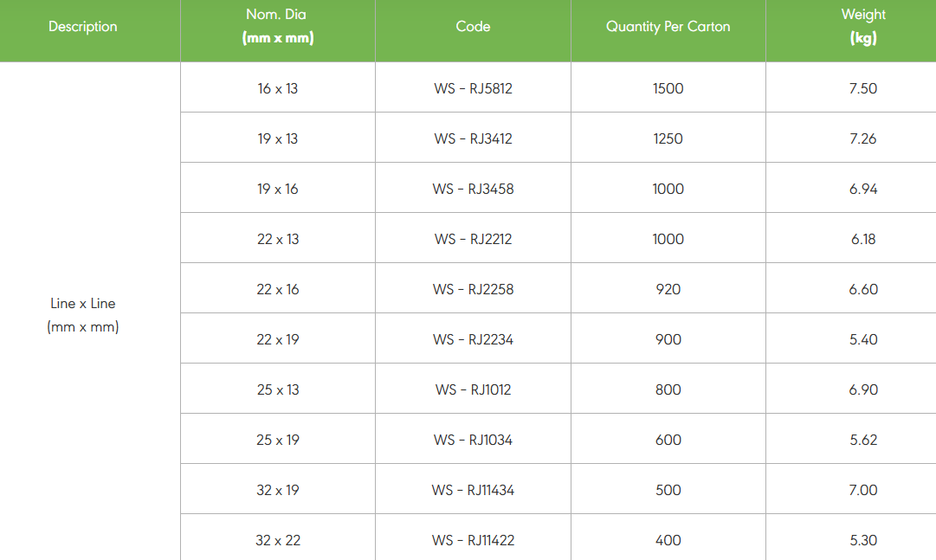Click the Weight (kg) column header
Viewport: 936px width, 560px height.
tap(863, 27)
